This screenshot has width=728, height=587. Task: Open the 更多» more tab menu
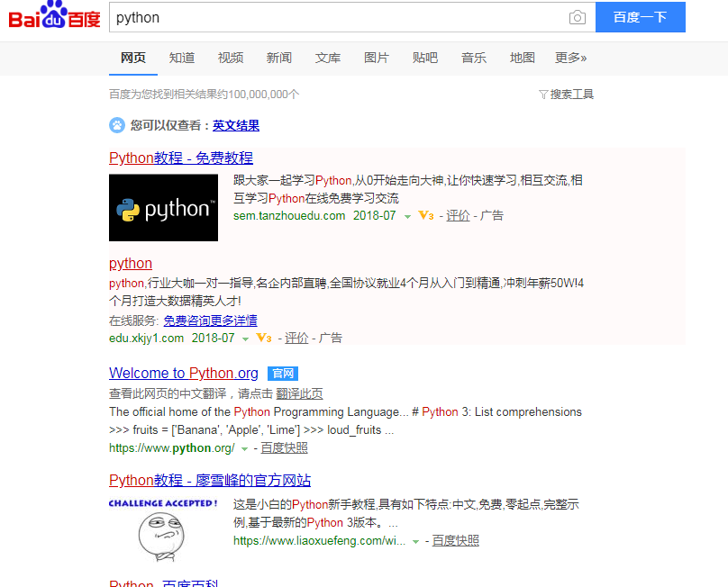point(570,58)
